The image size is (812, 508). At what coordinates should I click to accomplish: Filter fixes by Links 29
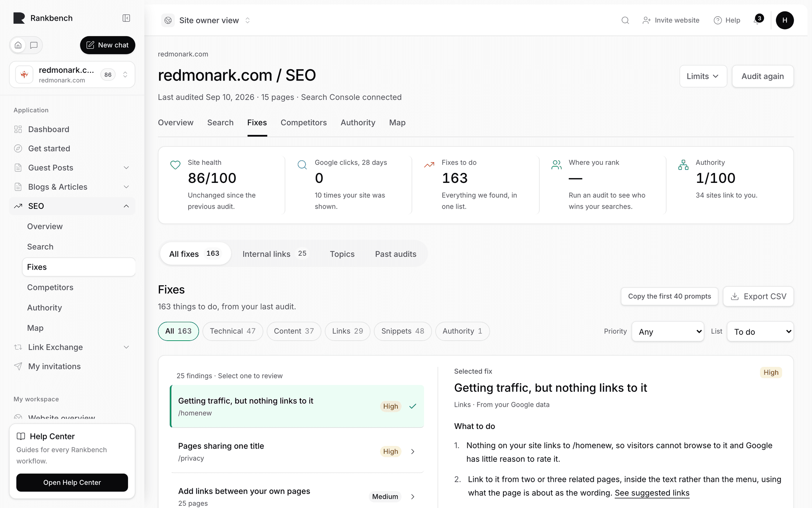tap(347, 331)
